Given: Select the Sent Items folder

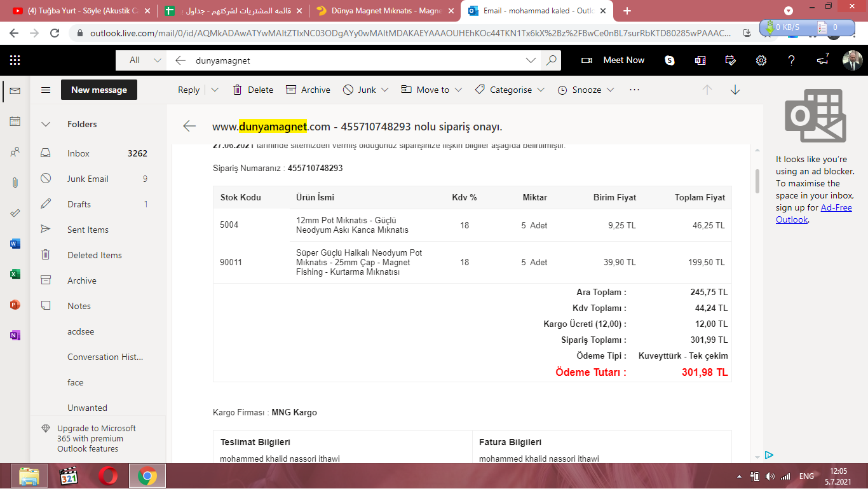Looking at the screenshot, I should click(x=88, y=230).
